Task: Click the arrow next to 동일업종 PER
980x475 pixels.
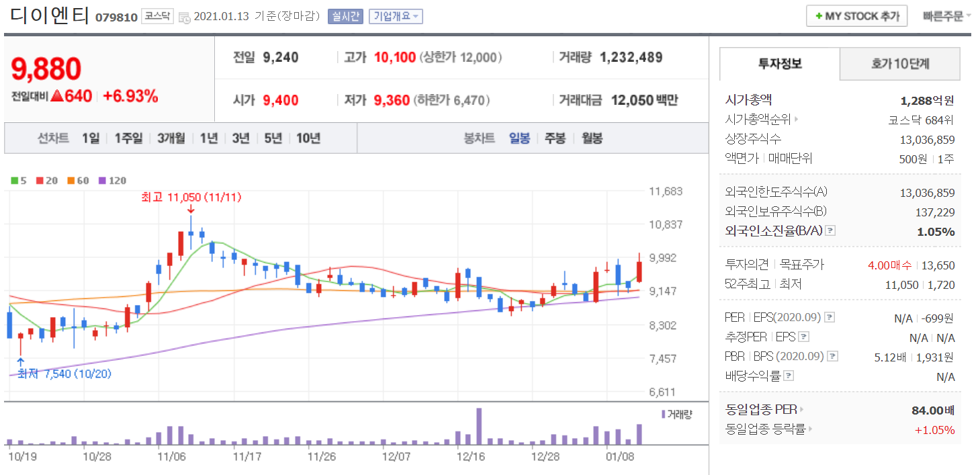Action: [801, 409]
